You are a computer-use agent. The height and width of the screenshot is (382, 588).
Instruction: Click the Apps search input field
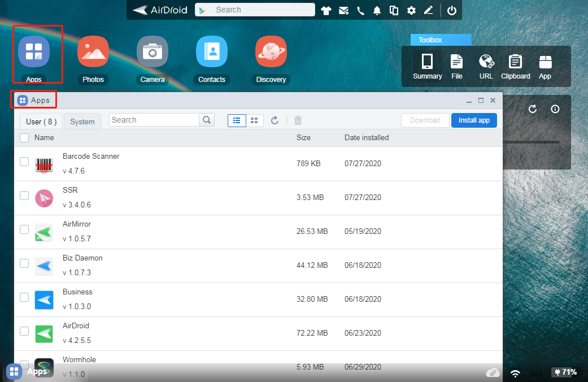pyautogui.click(x=154, y=120)
